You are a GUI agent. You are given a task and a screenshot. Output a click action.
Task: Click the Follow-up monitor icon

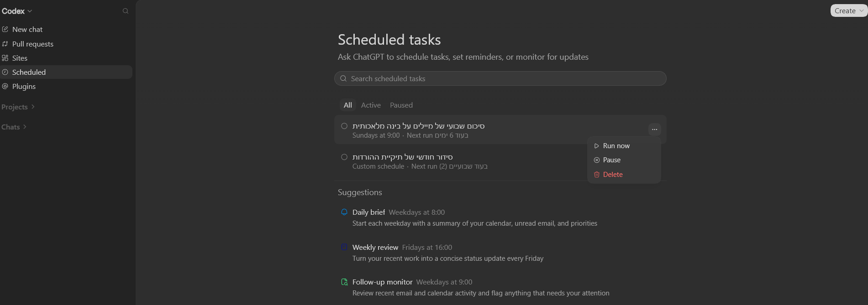(344, 282)
